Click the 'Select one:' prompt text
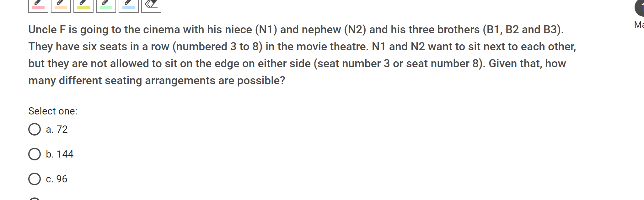Viewport: 644px width, 200px height. point(53,111)
